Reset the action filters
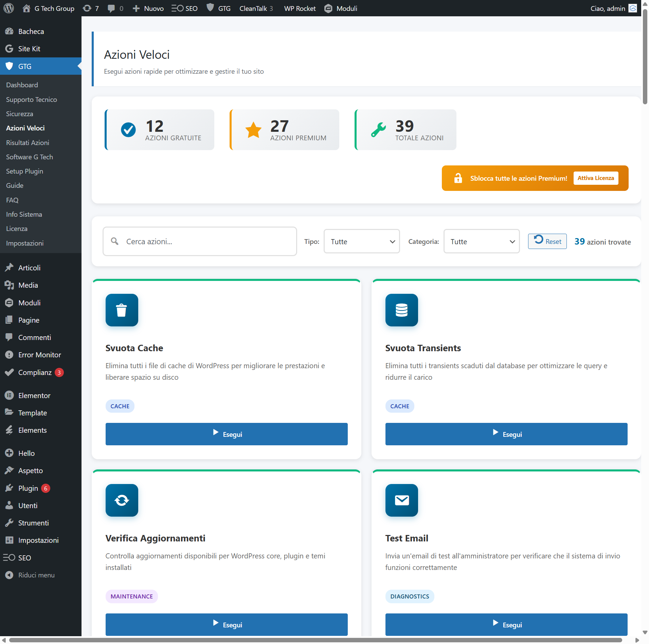 coord(547,241)
